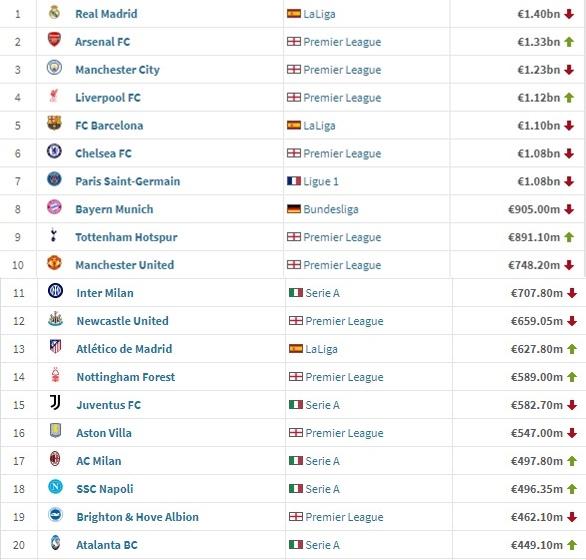The width and height of the screenshot is (586, 560).
Task: Open the Manchester City badge icon
Action: [x=54, y=68]
